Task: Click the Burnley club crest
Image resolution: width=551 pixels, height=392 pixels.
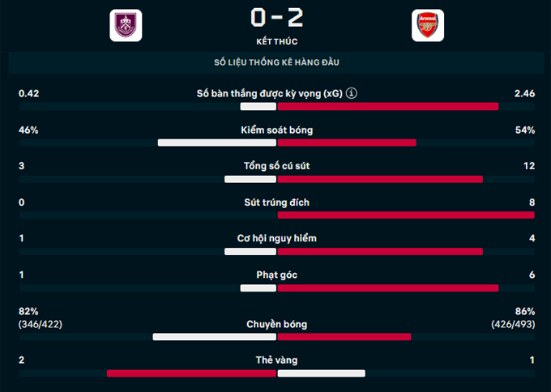Action: (x=126, y=25)
